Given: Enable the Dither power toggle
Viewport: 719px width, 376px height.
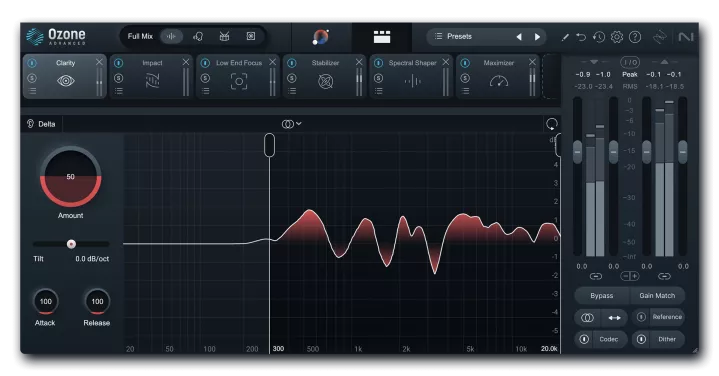Looking at the screenshot, I should click(641, 339).
